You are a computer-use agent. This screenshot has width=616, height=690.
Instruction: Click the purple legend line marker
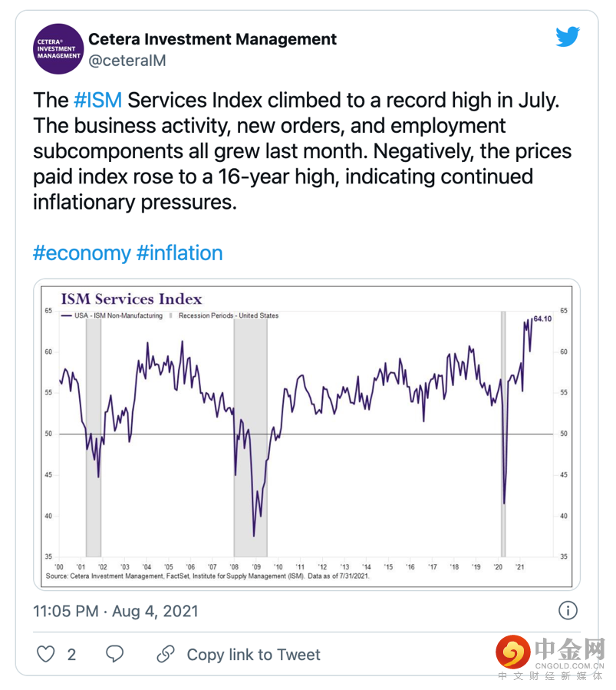point(68,315)
